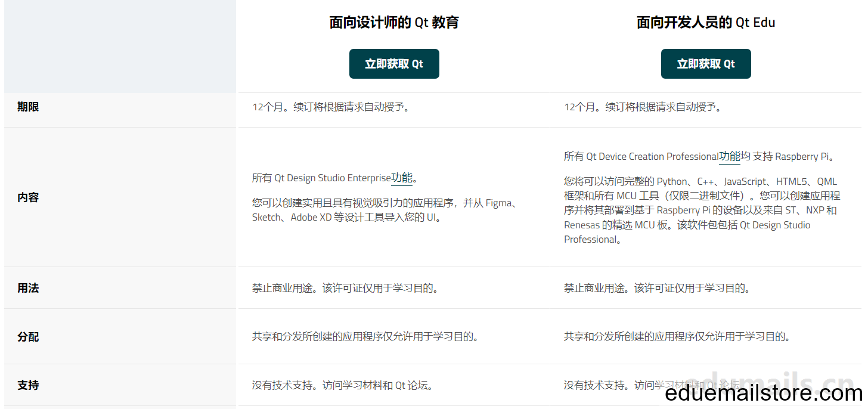Click the 分配 row label

coord(28,337)
